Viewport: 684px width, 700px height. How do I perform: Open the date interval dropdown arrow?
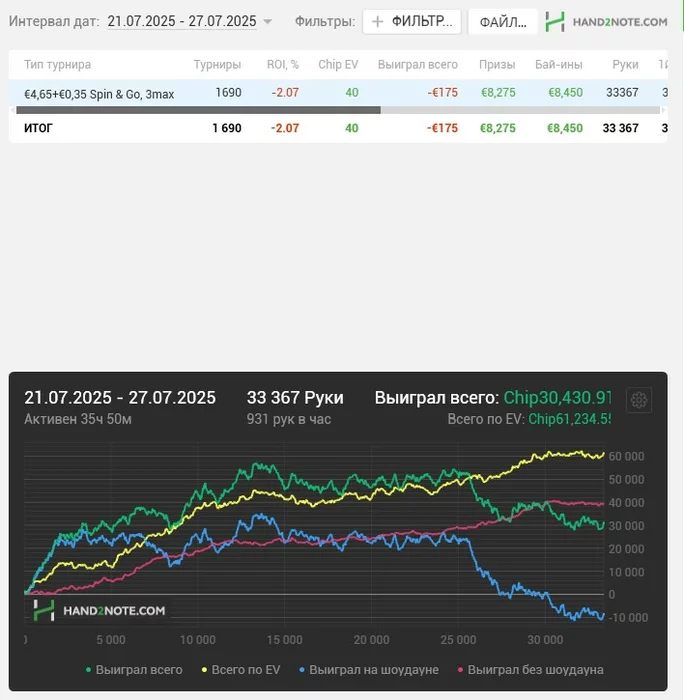[267, 22]
